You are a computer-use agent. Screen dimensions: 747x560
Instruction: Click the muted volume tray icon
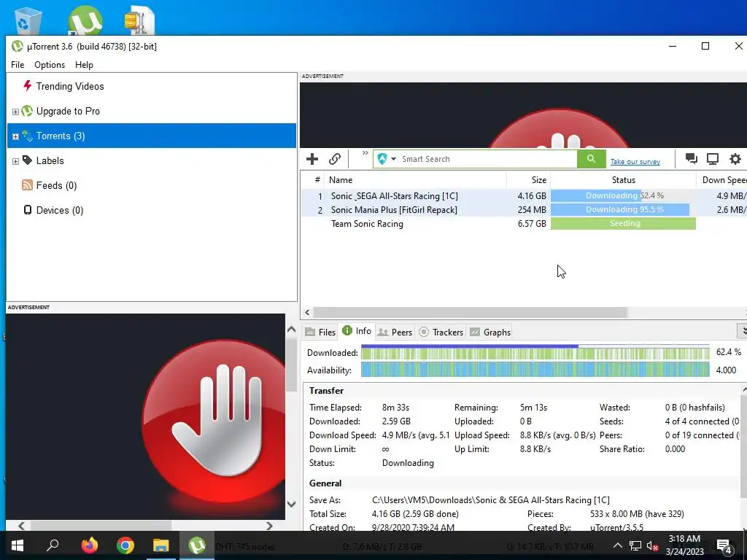click(652, 545)
